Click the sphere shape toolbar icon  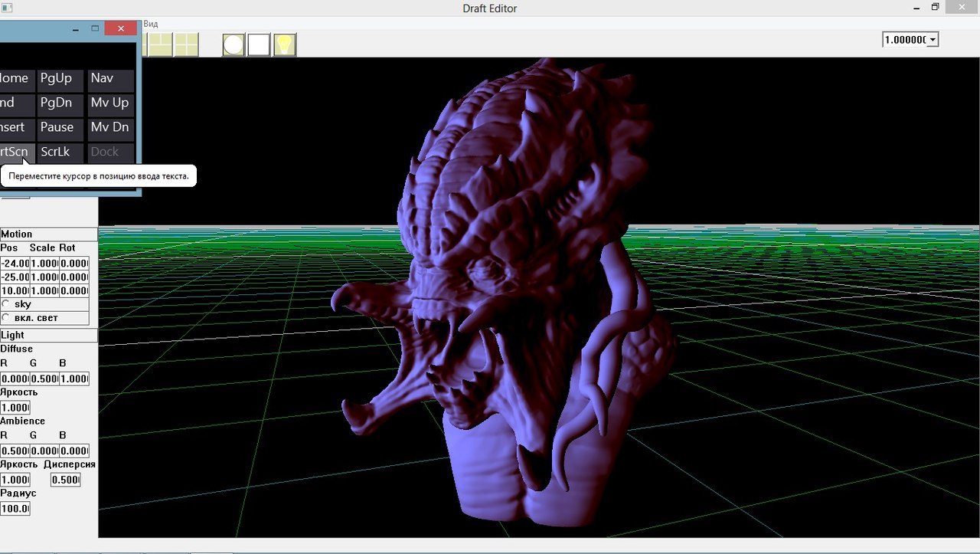[x=234, y=45]
